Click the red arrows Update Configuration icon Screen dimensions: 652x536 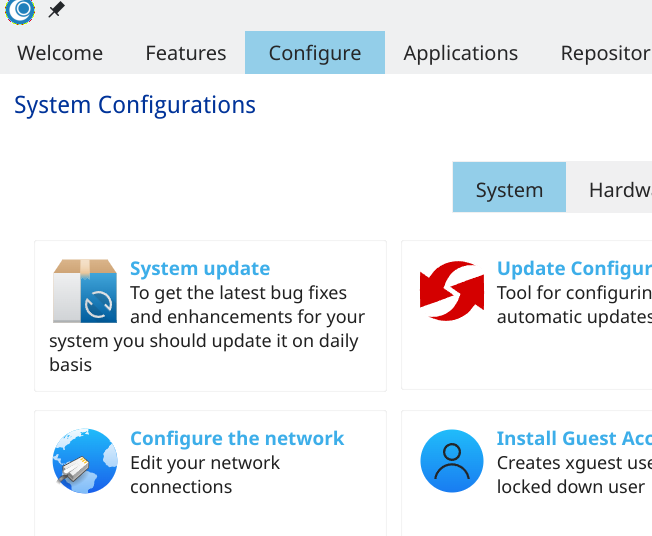[452, 291]
